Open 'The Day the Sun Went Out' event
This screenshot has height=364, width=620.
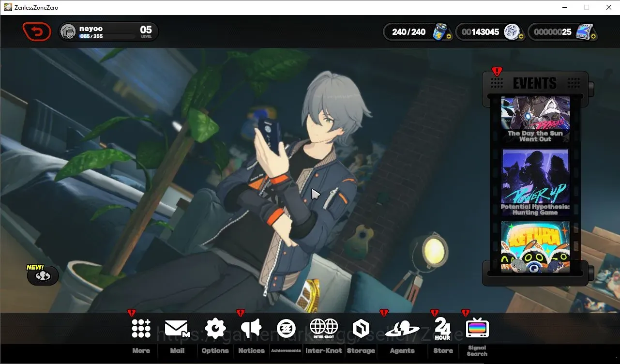click(535, 119)
